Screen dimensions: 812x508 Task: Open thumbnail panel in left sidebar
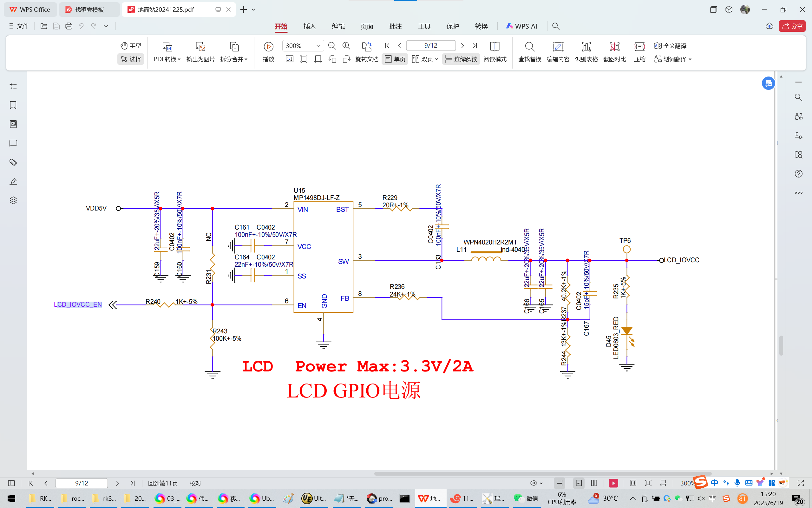pyautogui.click(x=13, y=124)
